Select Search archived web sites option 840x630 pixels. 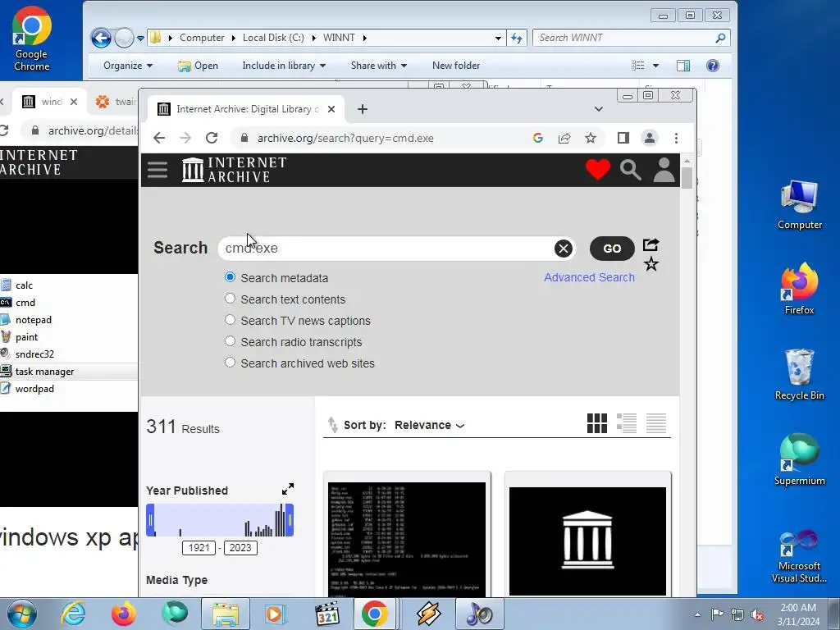pyautogui.click(x=230, y=362)
